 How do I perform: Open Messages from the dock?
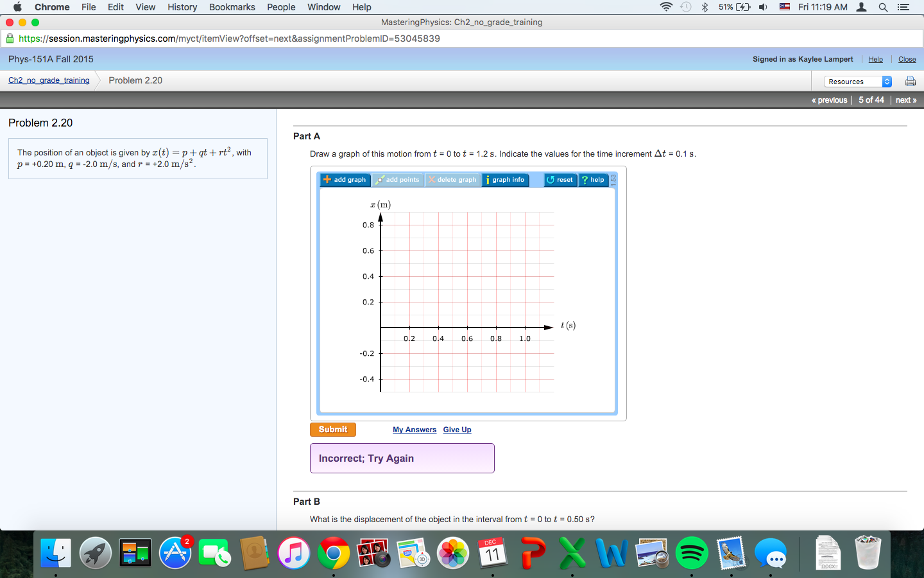pos(771,553)
